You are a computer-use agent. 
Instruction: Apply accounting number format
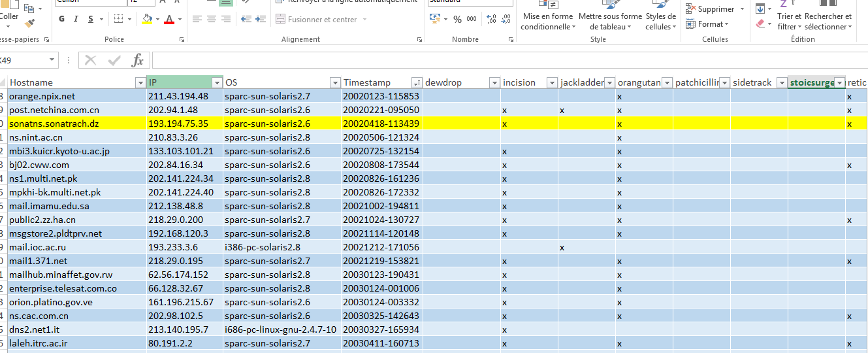pos(435,19)
